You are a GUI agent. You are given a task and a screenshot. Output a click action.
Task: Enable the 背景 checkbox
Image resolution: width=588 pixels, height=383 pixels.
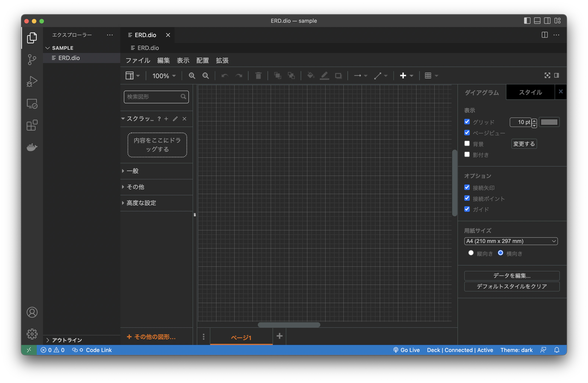pos(467,144)
